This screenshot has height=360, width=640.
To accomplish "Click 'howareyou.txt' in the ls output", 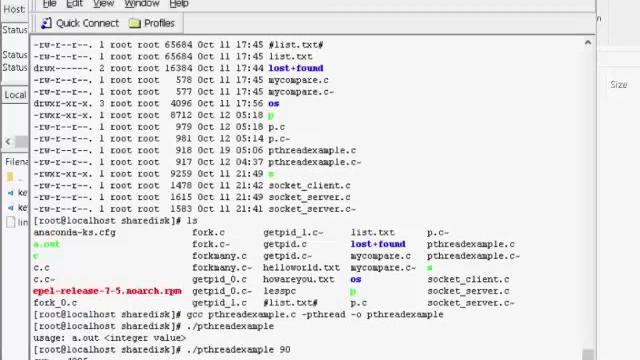I will pyautogui.click(x=299, y=280).
